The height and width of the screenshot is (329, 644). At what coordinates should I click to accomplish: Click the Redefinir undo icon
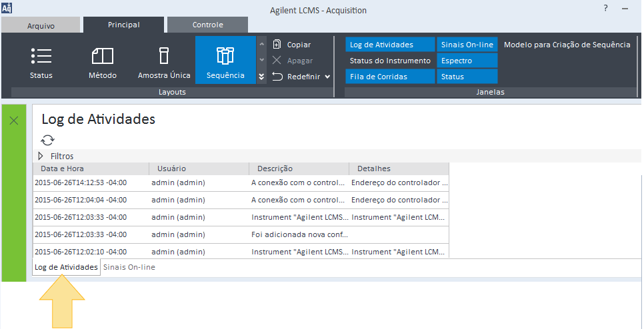pos(277,77)
